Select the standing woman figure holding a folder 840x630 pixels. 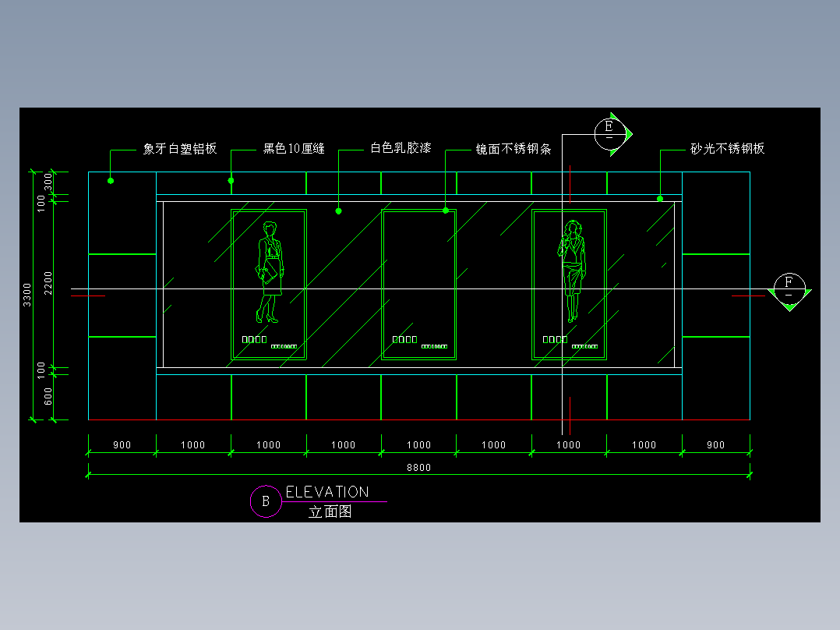click(x=270, y=272)
